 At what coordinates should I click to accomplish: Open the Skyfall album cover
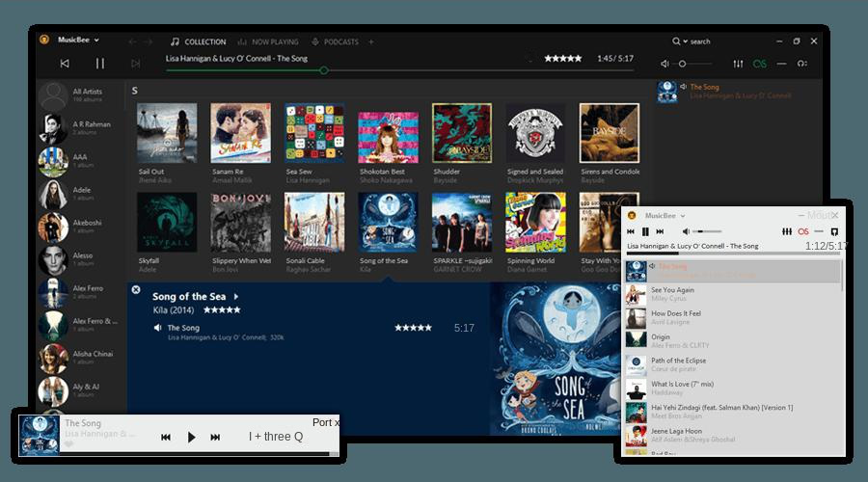coord(167,222)
